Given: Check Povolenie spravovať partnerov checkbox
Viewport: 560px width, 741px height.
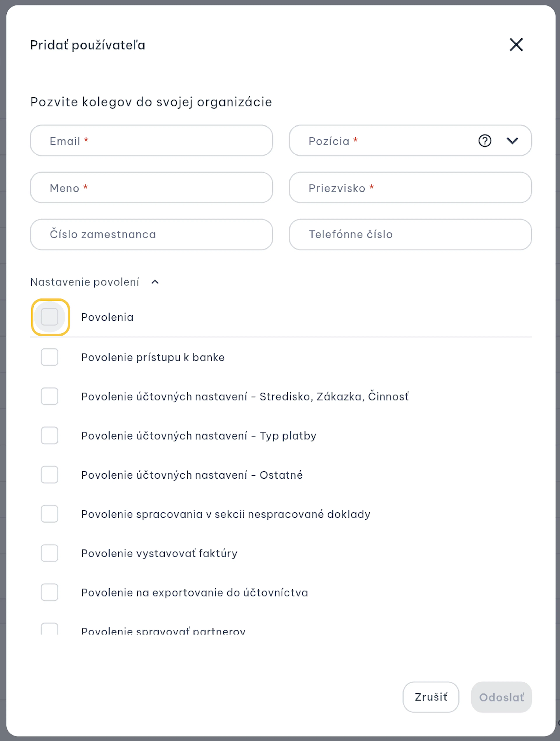Looking at the screenshot, I should click(x=50, y=629).
